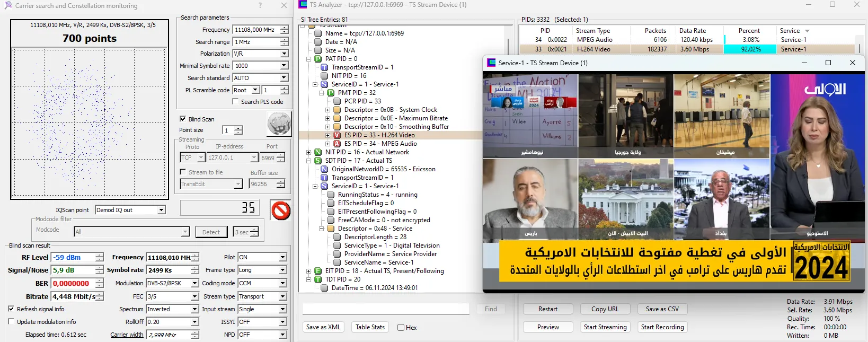Click the Frequency spinner in Search parameters
This screenshot has width=868, height=342.
[285, 30]
